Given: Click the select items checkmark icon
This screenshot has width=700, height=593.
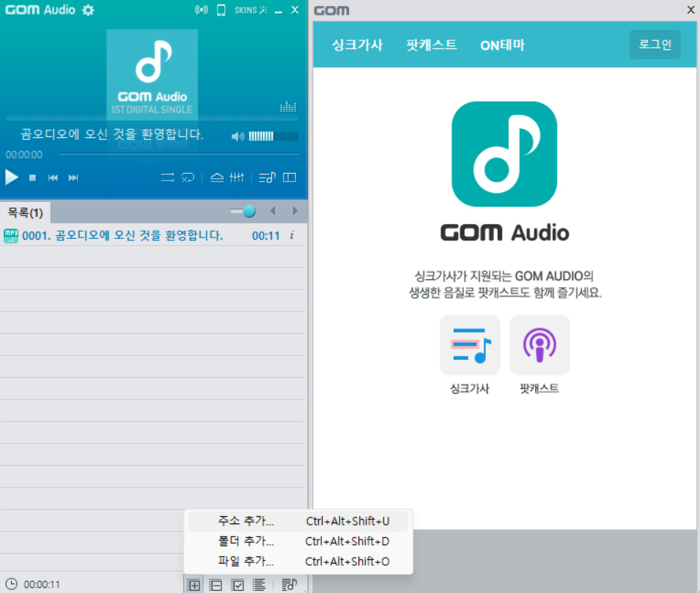Looking at the screenshot, I should point(237,584).
